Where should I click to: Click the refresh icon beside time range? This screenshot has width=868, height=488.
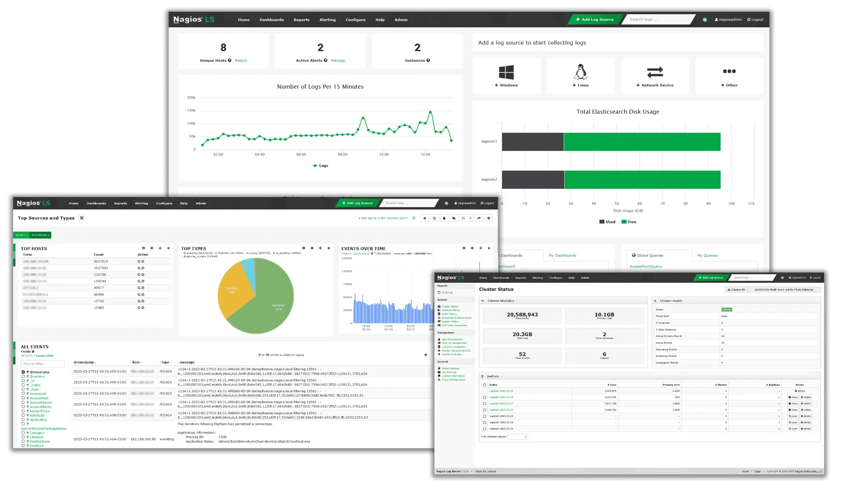pos(414,218)
